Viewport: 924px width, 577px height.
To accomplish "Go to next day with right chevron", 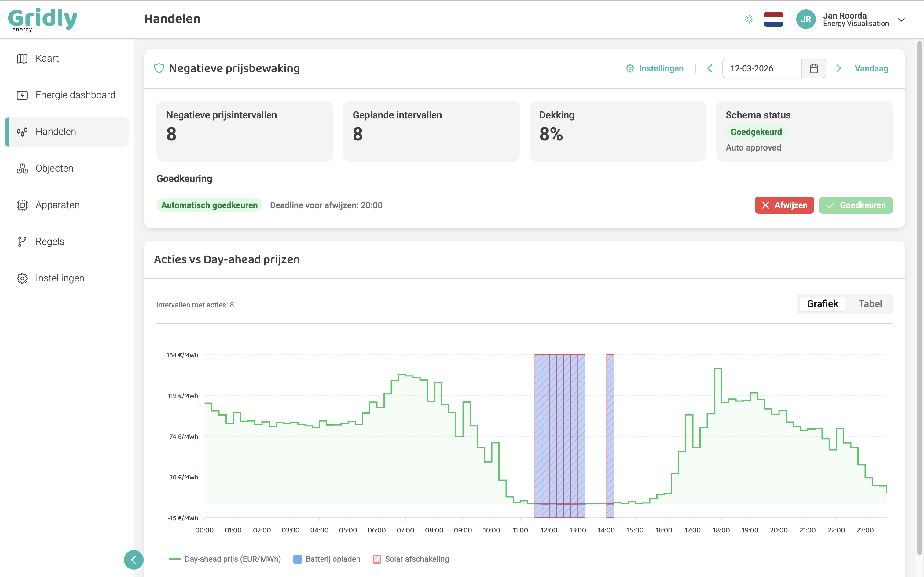I will click(x=838, y=68).
